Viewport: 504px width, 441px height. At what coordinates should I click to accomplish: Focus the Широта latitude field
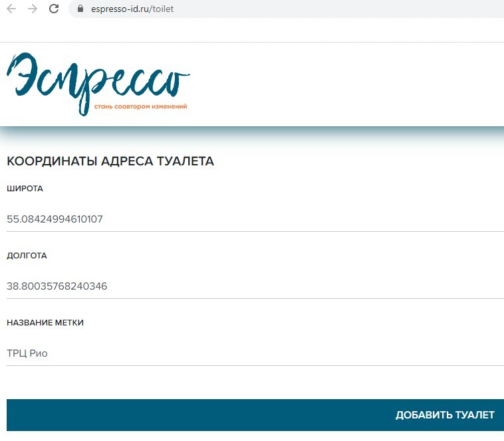click(x=255, y=219)
